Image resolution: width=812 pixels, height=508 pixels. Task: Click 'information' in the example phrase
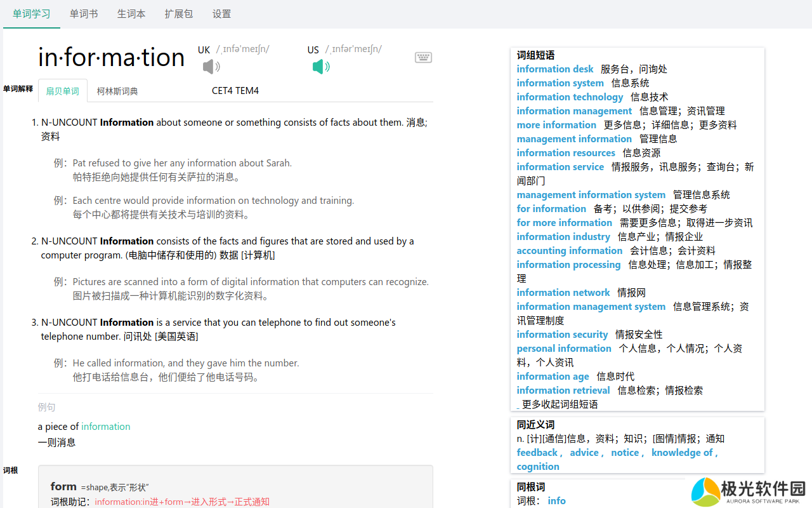105,427
